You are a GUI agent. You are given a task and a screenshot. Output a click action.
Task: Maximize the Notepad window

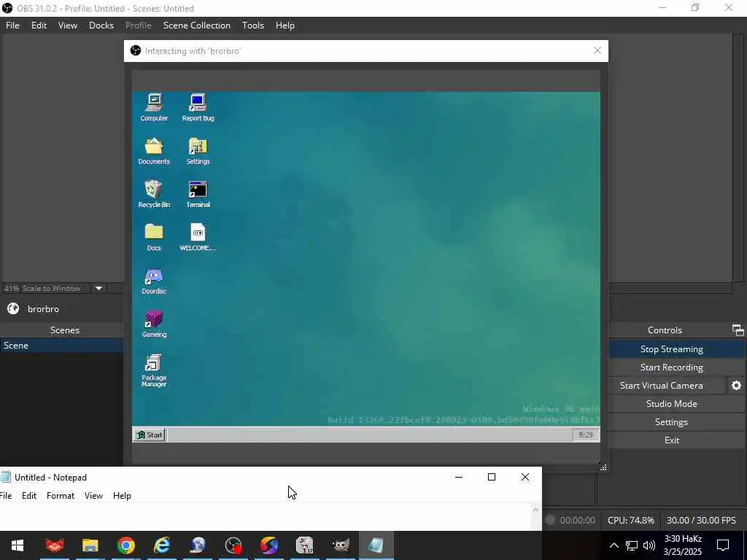tap(492, 477)
